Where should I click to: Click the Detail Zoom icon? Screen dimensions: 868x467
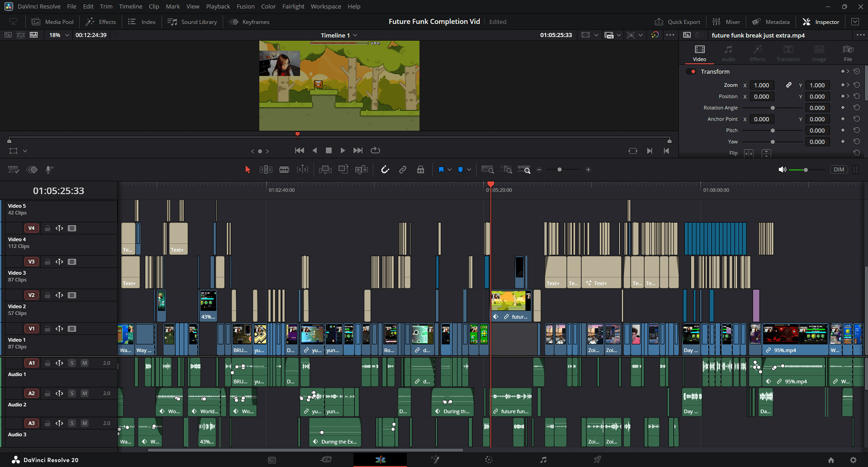click(x=506, y=169)
